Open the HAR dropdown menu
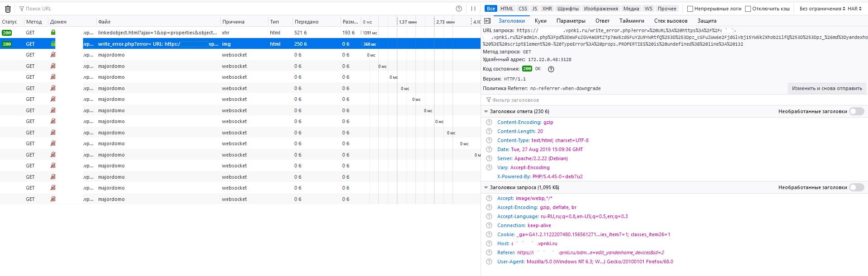Image resolution: width=868 pixels, height=276 pixels. tap(854, 9)
